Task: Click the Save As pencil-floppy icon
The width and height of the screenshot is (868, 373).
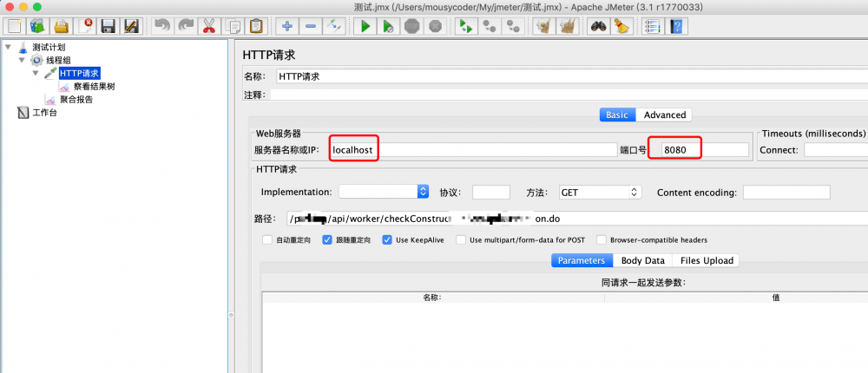Action: coord(132,26)
